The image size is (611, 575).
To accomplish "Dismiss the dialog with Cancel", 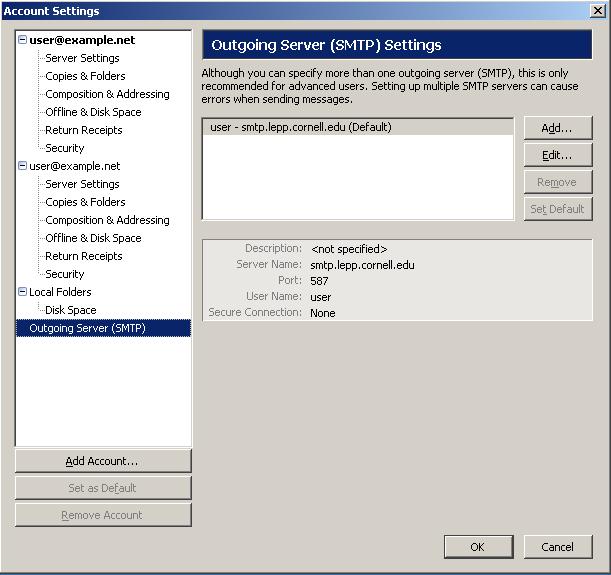I will 558,547.
